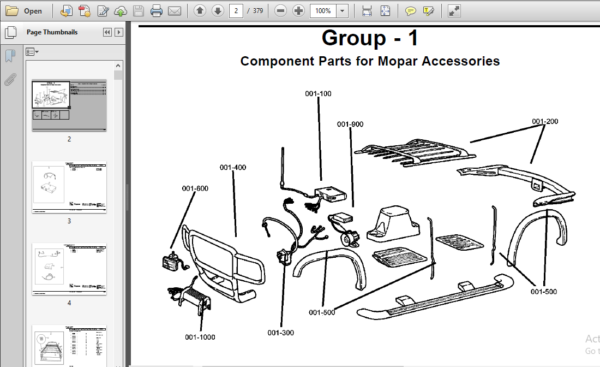
Task: Select page 4 thumbnail
Action: (69, 269)
